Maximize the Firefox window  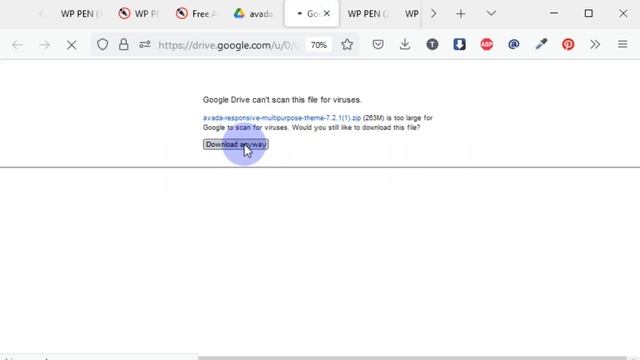589,13
